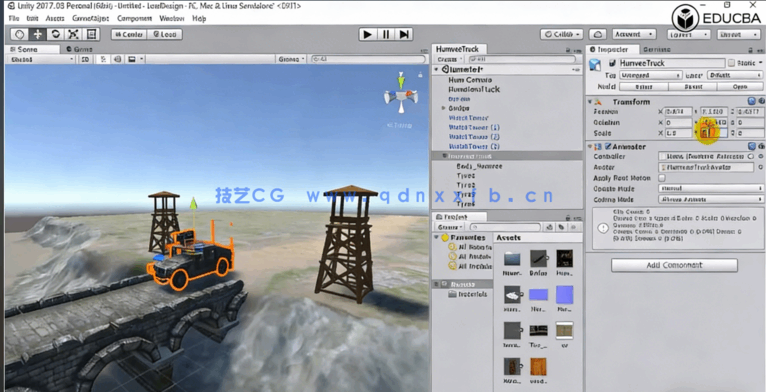
Task: Toggle scene audio icon
Action: [x=117, y=59]
